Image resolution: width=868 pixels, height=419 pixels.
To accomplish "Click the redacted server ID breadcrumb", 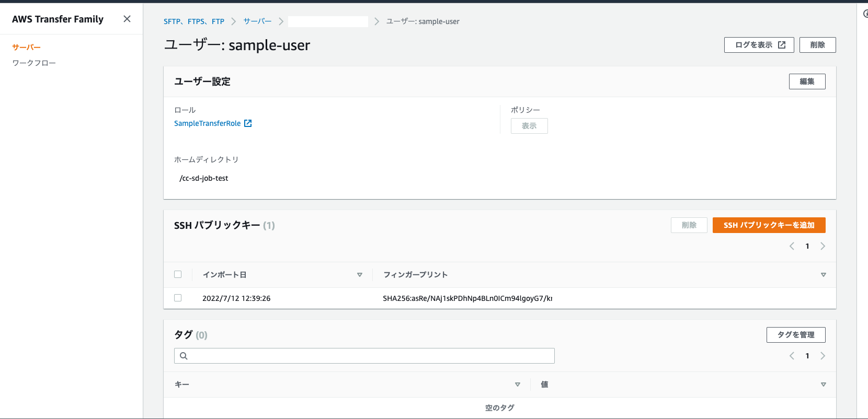I will (x=328, y=21).
